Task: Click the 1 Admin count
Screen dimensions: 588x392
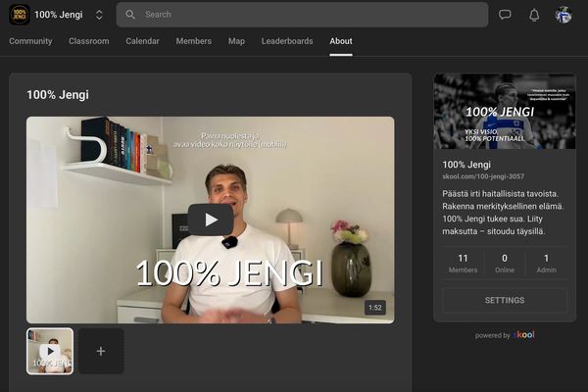Action: tap(547, 264)
